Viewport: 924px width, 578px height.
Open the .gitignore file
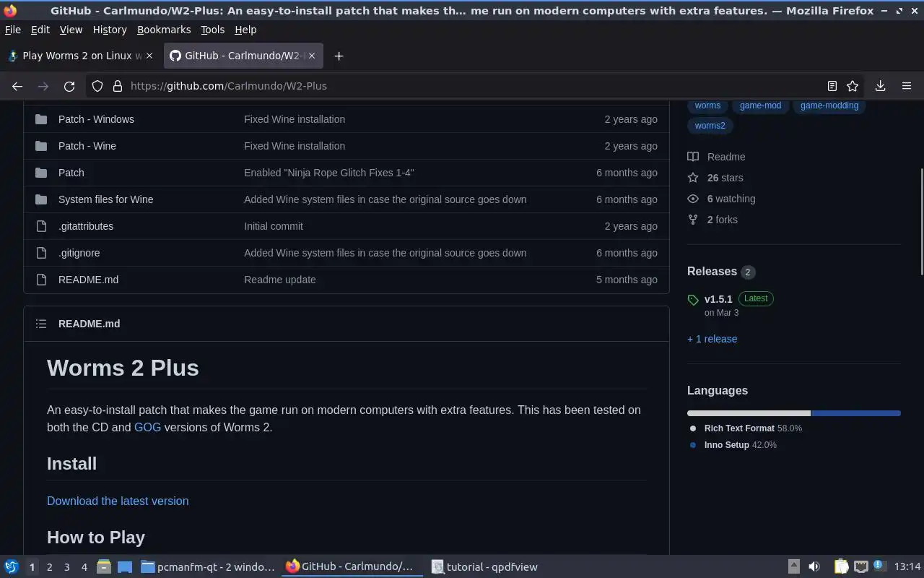click(x=79, y=253)
